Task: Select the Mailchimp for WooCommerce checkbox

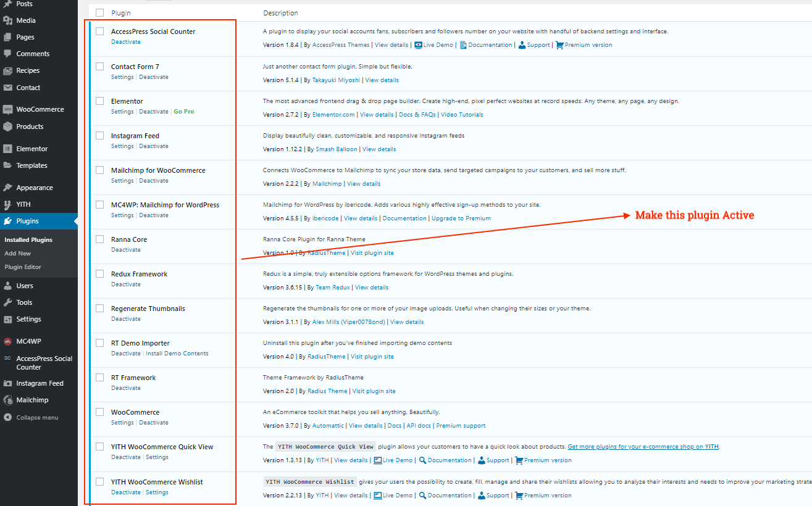Action: click(x=100, y=170)
